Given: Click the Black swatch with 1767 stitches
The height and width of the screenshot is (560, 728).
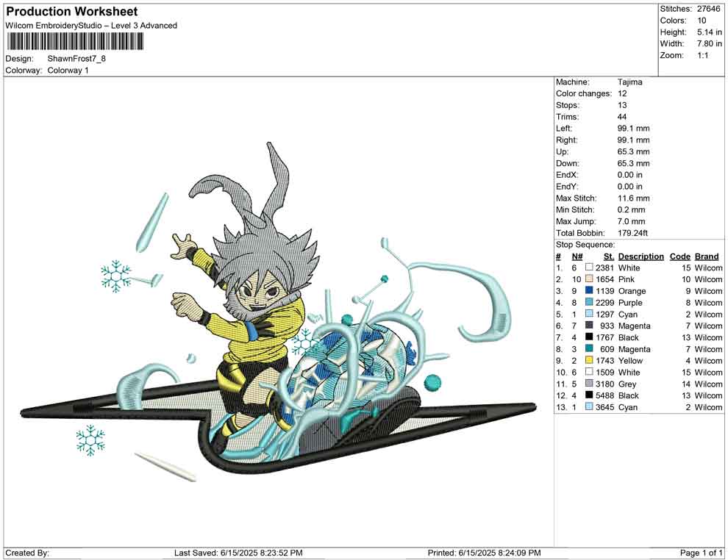Looking at the screenshot, I should [x=589, y=337].
